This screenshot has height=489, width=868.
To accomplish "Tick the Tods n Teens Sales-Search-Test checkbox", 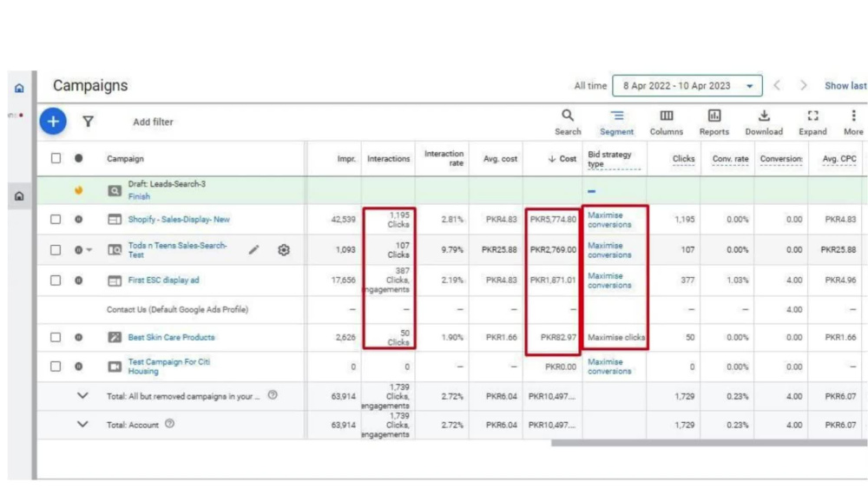I will (56, 250).
